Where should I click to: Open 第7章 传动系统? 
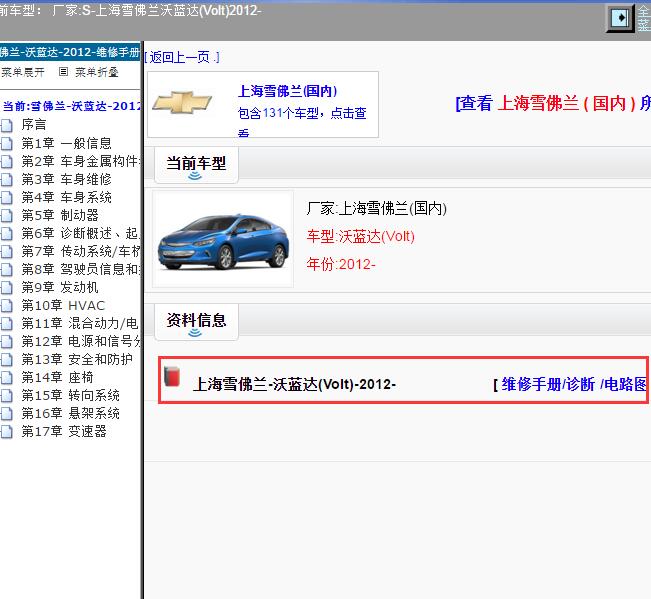tap(81, 251)
